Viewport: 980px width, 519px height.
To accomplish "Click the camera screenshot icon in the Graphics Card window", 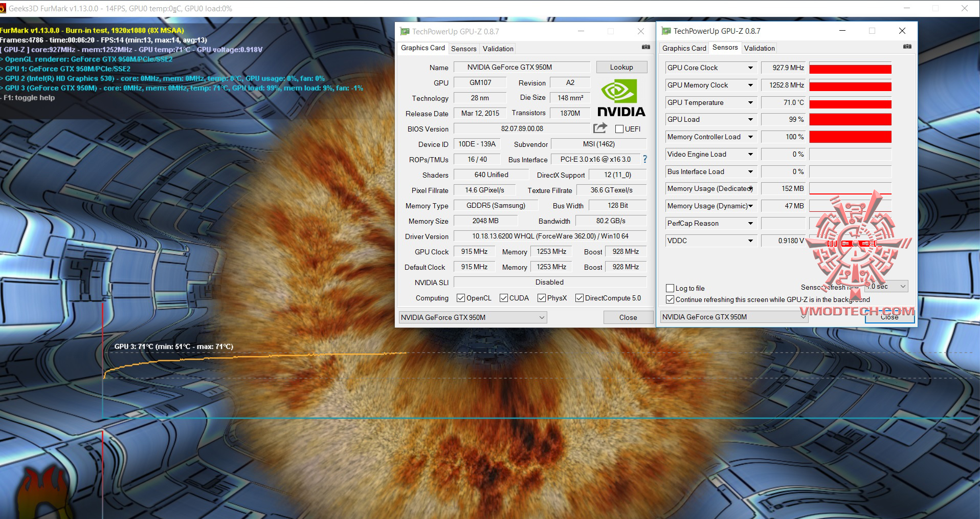I will (x=646, y=47).
